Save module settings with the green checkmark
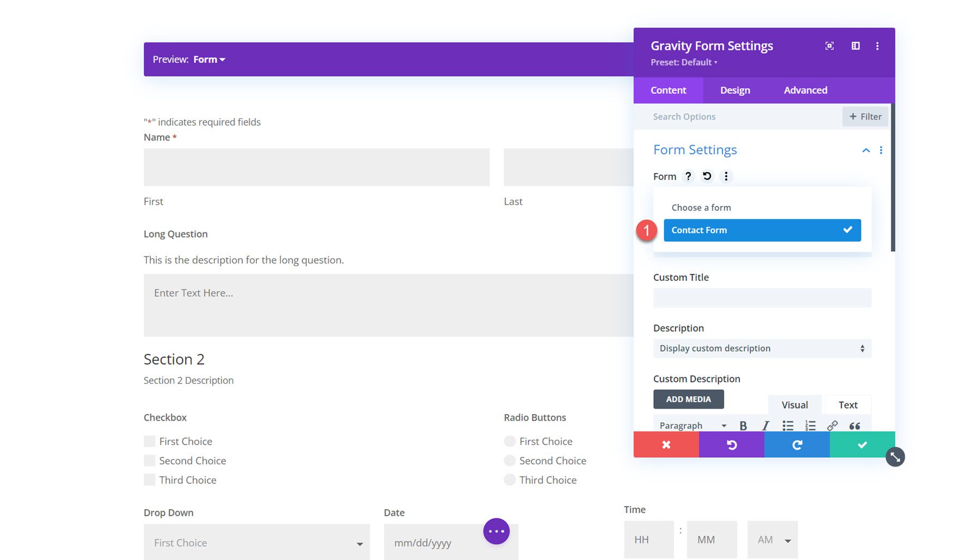Viewport: 980px width, 560px height. [x=862, y=445]
